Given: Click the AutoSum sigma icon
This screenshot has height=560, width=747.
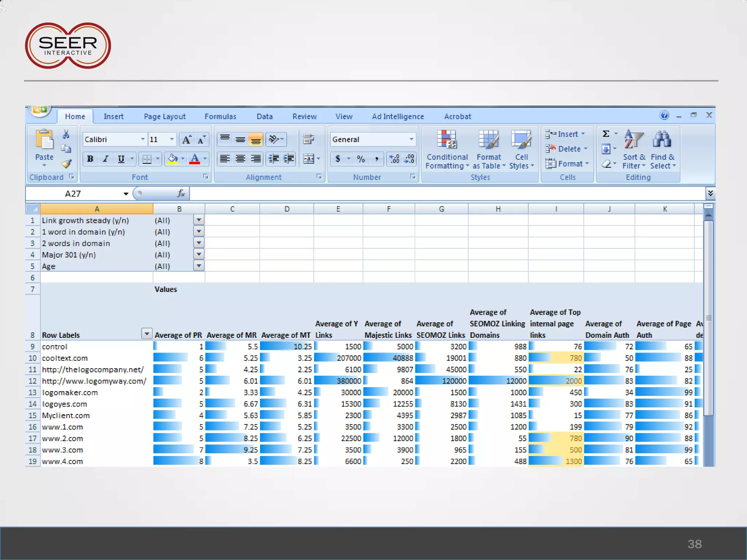Looking at the screenshot, I should (606, 134).
